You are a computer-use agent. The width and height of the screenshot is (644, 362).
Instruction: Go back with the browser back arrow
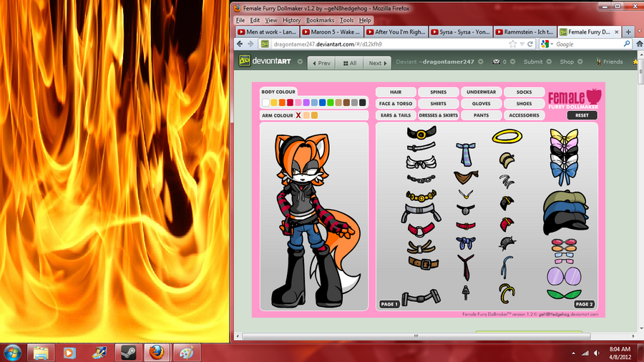coord(240,44)
